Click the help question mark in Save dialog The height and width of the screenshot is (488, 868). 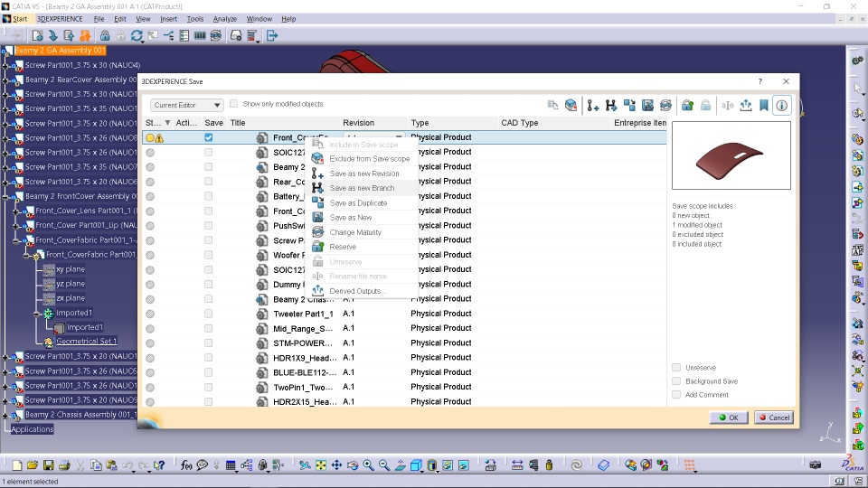(x=760, y=81)
